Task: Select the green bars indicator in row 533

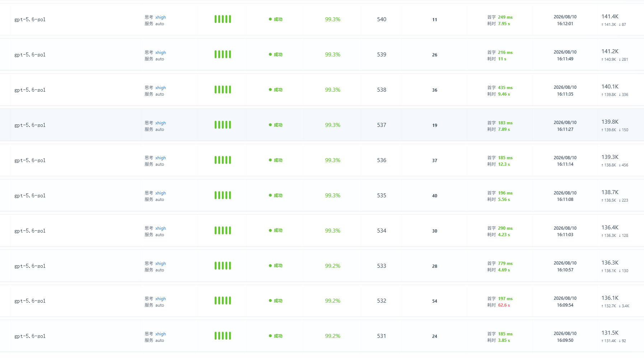Action: click(x=223, y=266)
